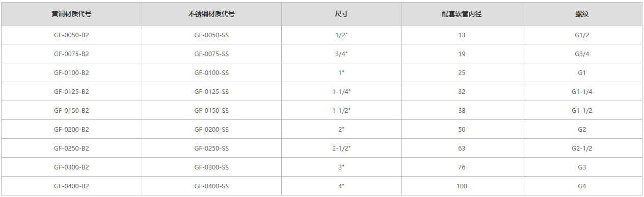Click the 黄铜材质代号 column header

point(71,14)
